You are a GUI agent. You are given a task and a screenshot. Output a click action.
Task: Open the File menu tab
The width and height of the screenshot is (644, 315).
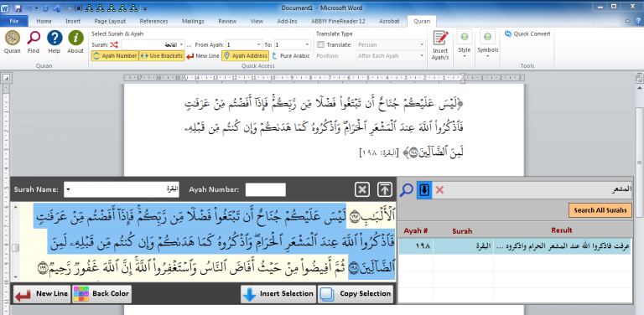(14, 21)
